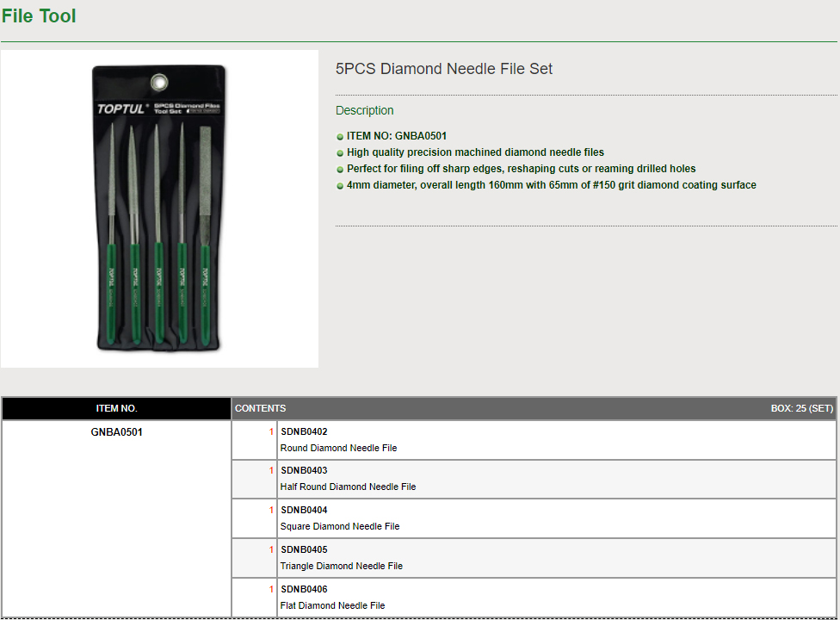Open part code SDNB0403
Image resolution: width=840 pixels, height=620 pixels.
click(x=304, y=470)
